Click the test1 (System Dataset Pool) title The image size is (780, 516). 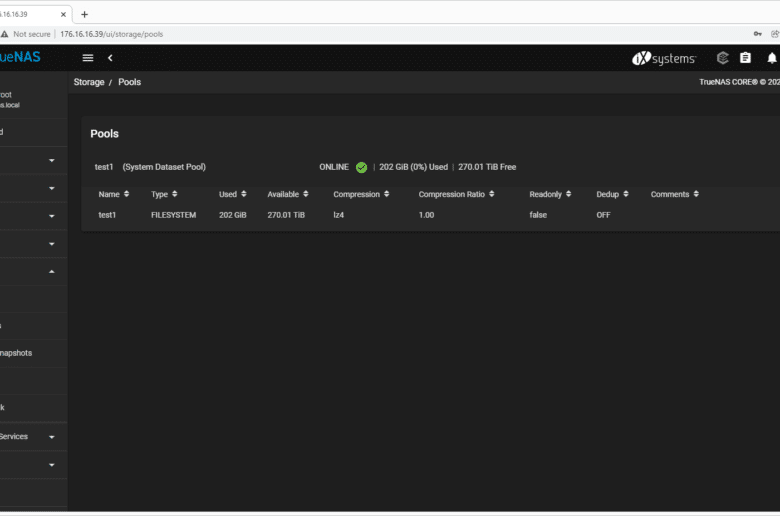coord(150,167)
